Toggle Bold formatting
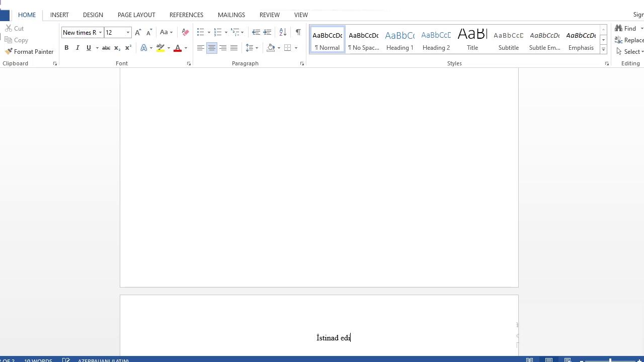The width and height of the screenshot is (644, 362). click(66, 48)
